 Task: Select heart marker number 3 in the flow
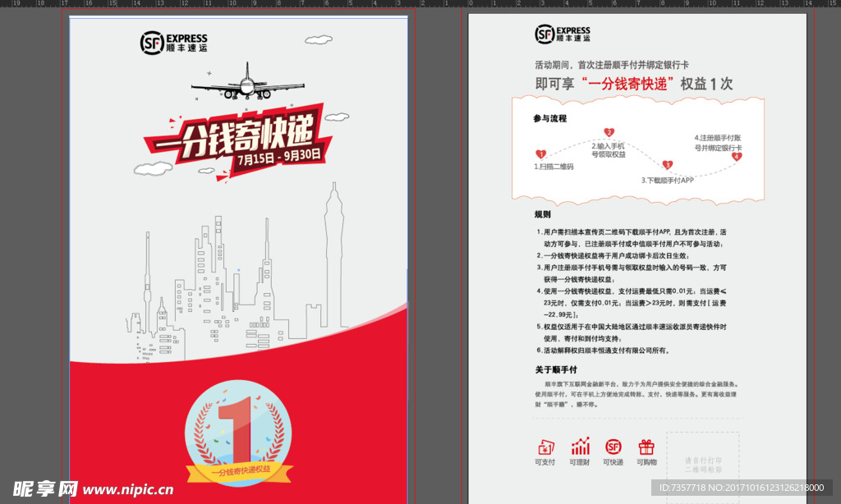coord(667,165)
